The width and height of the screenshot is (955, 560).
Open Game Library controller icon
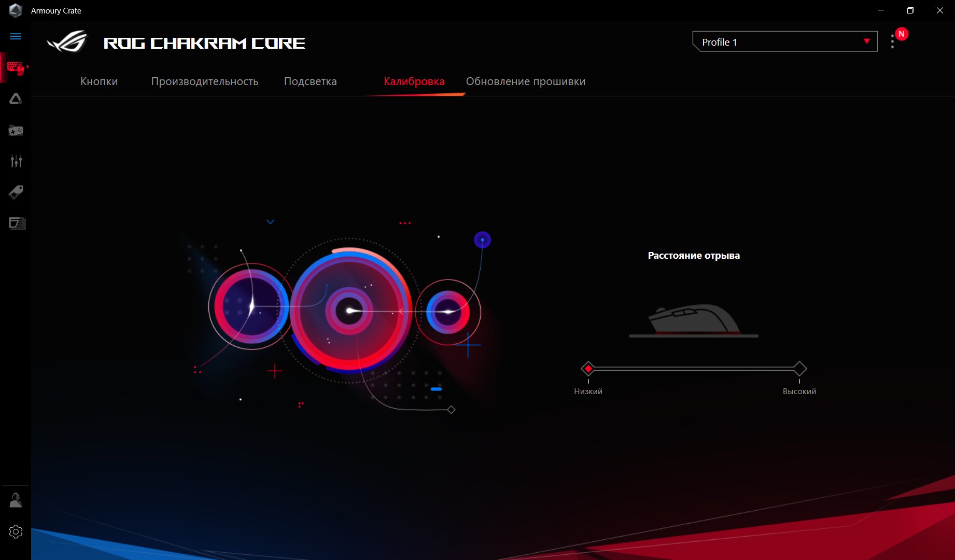click(x=16, y=130)
